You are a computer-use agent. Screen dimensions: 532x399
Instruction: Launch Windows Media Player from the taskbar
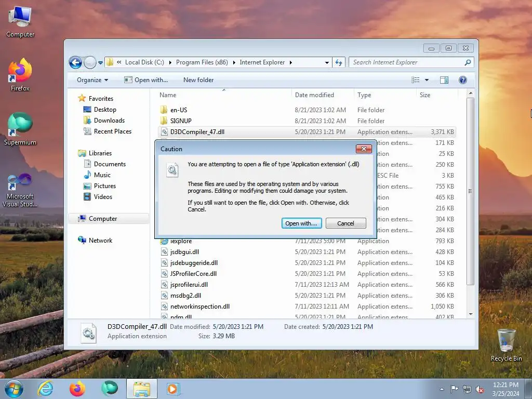click(173, 389)
